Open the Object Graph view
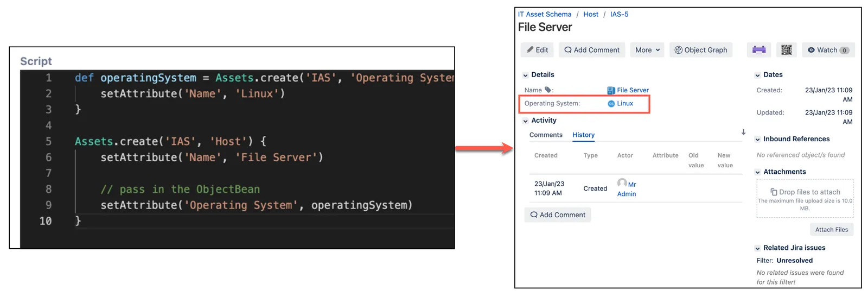The image size is (868, 296). [701, 50]
